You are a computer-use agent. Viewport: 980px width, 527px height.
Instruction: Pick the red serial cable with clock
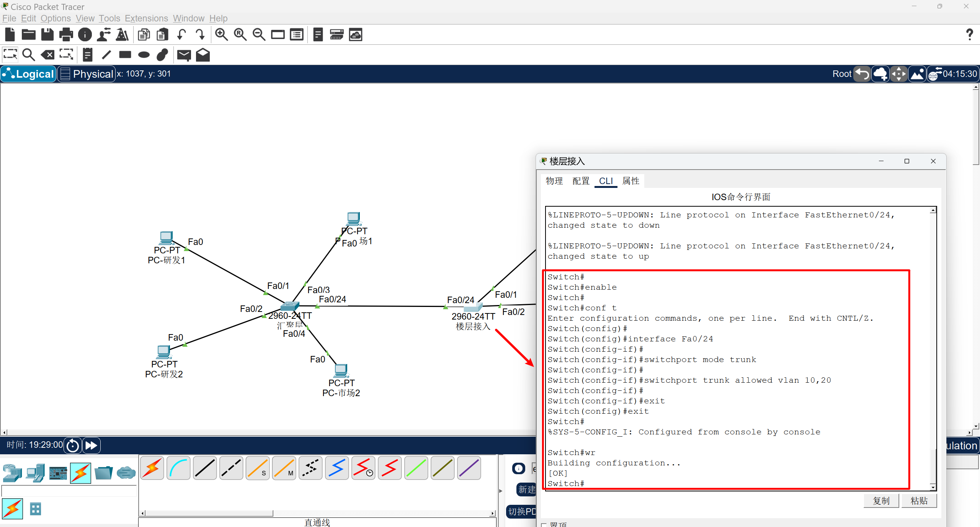pyautogui.click(x=363, y=468)
